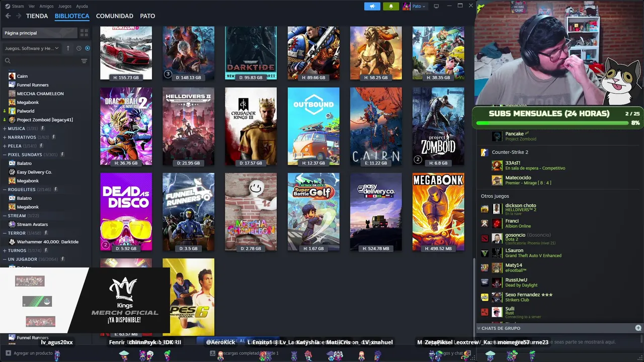Toggle the ready-to-play filter icon
The height and width of the screenshot is (362, 644).
88,48
